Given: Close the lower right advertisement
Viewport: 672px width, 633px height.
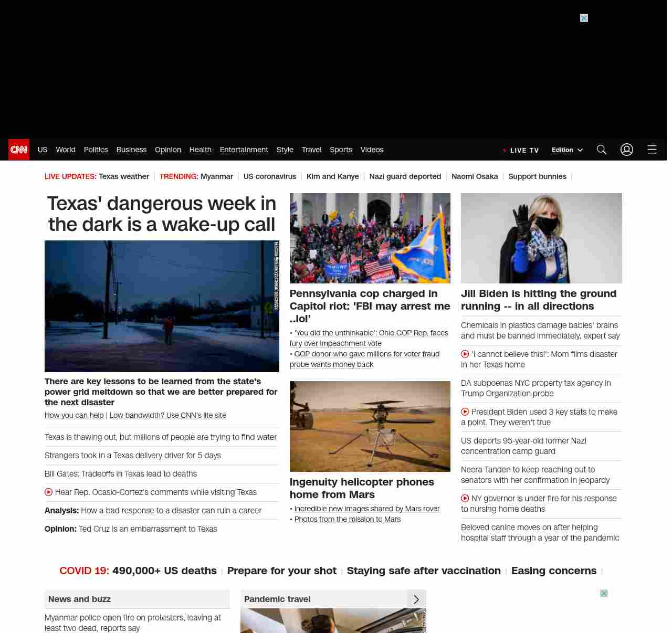Looking at the screenshot, I should [604, 594].
